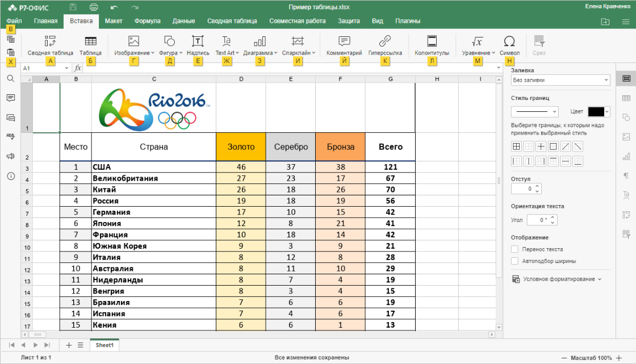Save the workbook with the diskette icon
Image resolution: width=636 pixels, height=364 pixels.
point(73,7)
